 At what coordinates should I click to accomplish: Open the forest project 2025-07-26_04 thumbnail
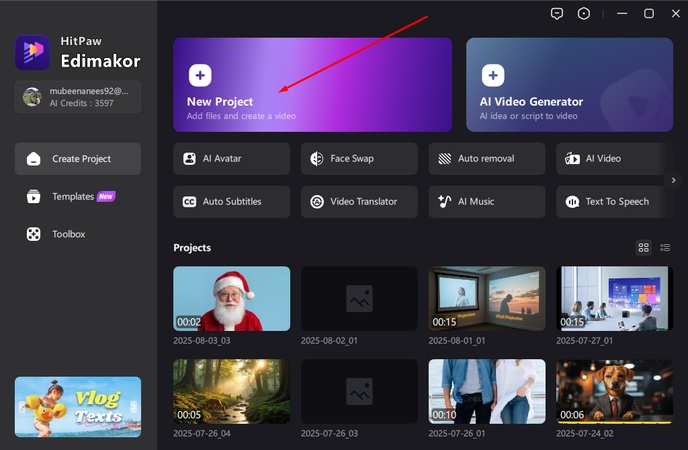pos(232,392)
